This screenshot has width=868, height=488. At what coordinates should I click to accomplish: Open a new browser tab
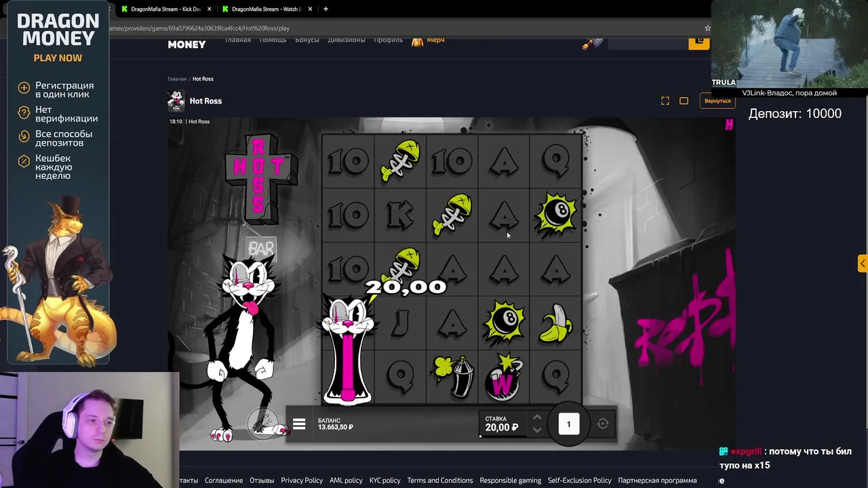click(325, 9)
